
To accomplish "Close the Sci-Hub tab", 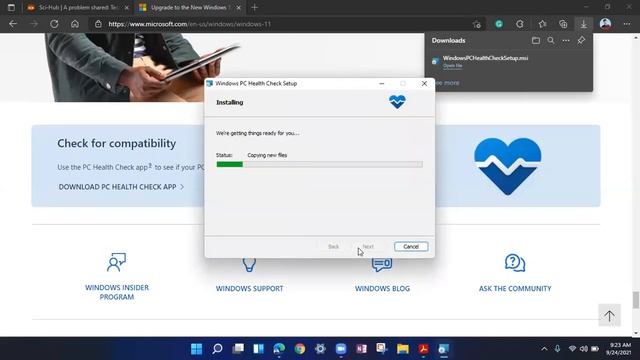I will [x=127, y=7].
